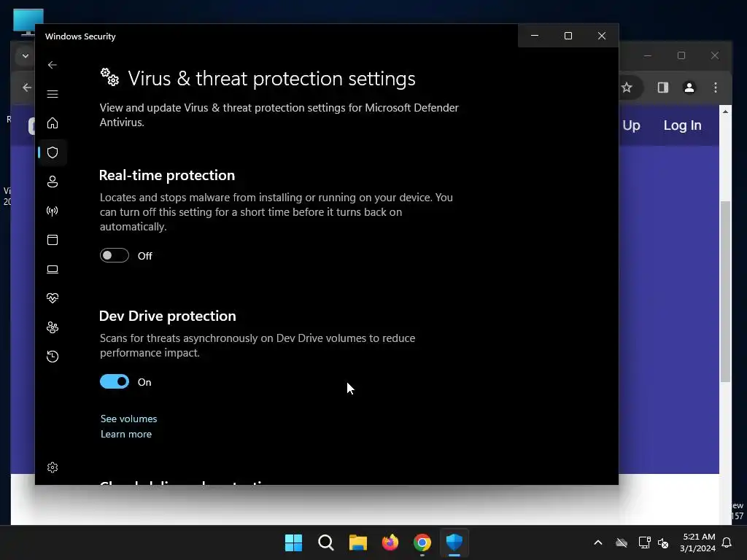Screen dimensions: 747x560
Task: Open File Explorer from taskbar
Action: pyautogui.click(x=357, y=542)
